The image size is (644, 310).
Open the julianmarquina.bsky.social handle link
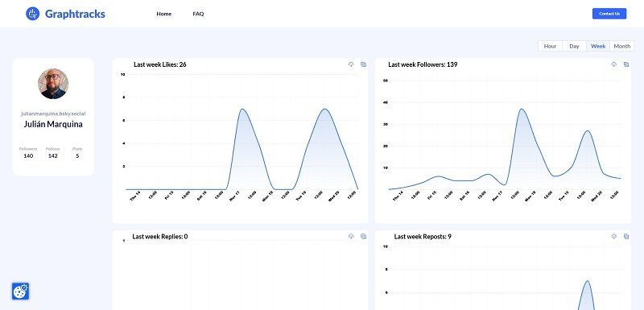click(x=53, y=114)
